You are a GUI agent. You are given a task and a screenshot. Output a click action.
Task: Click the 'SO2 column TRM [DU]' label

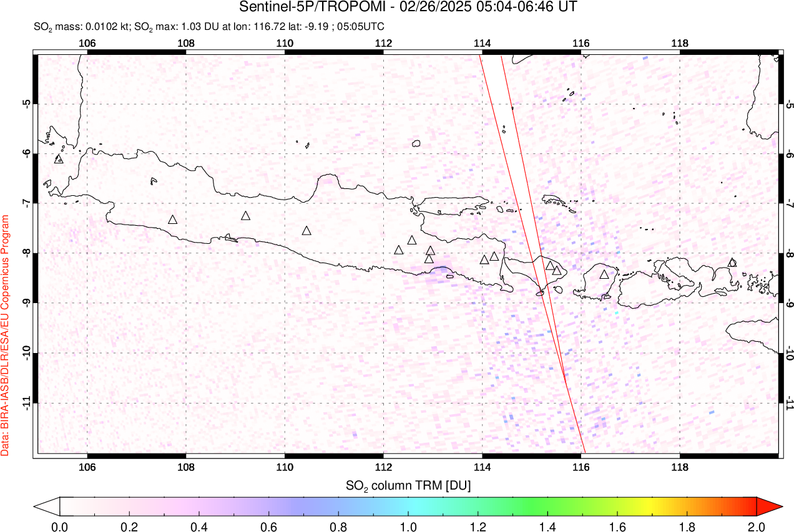pos(408,485)
